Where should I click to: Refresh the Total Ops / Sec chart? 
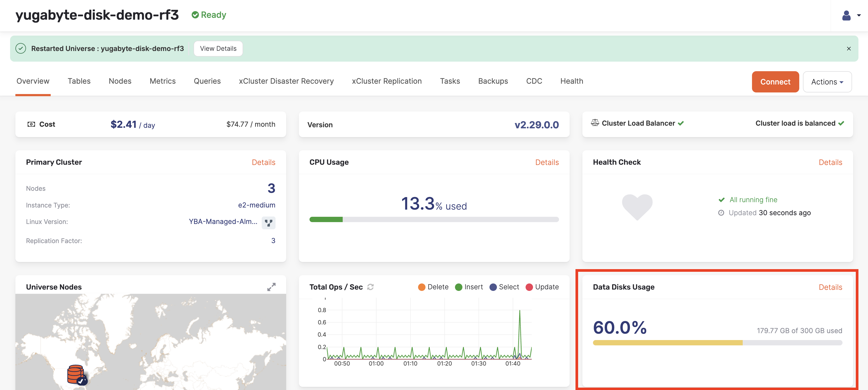(370, 287)
